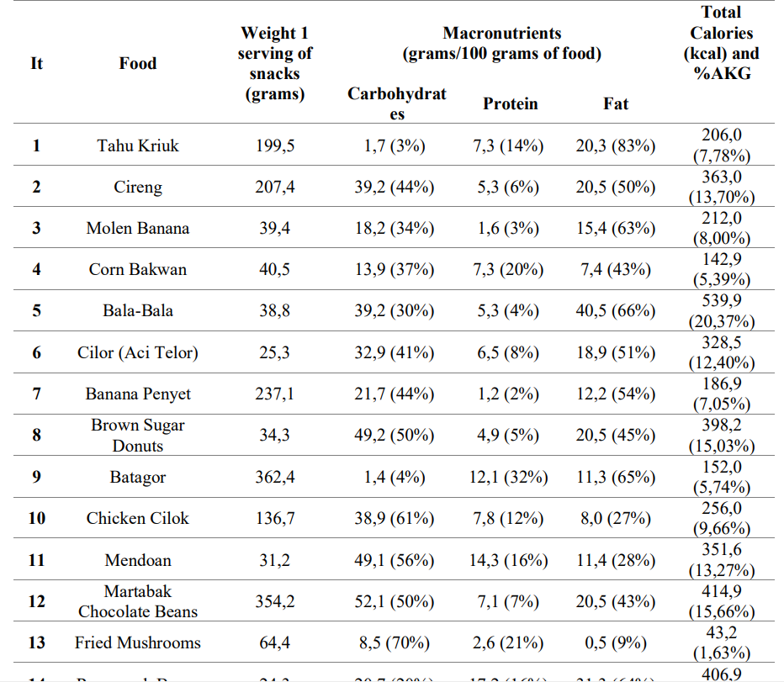Viewport: 784px width, 682px height.
Task: Click Molen Banana in the table
Action: point(137,228)
